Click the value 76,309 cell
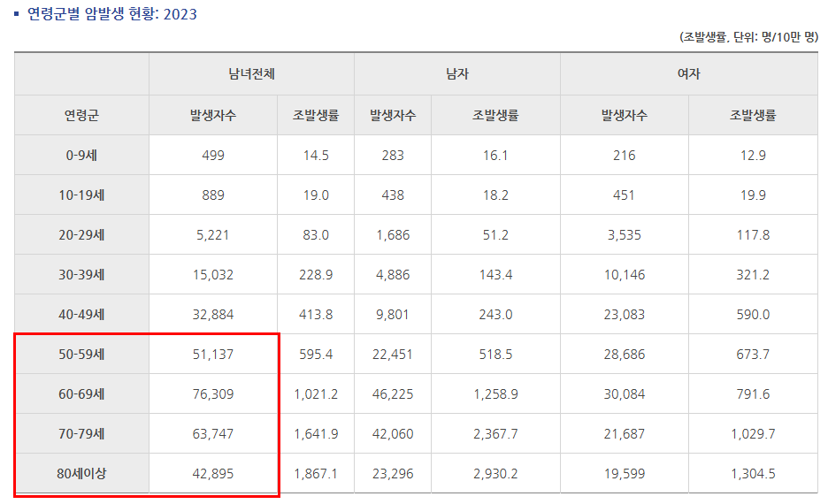This screenshot has width=828, height=504. [213, 394]
